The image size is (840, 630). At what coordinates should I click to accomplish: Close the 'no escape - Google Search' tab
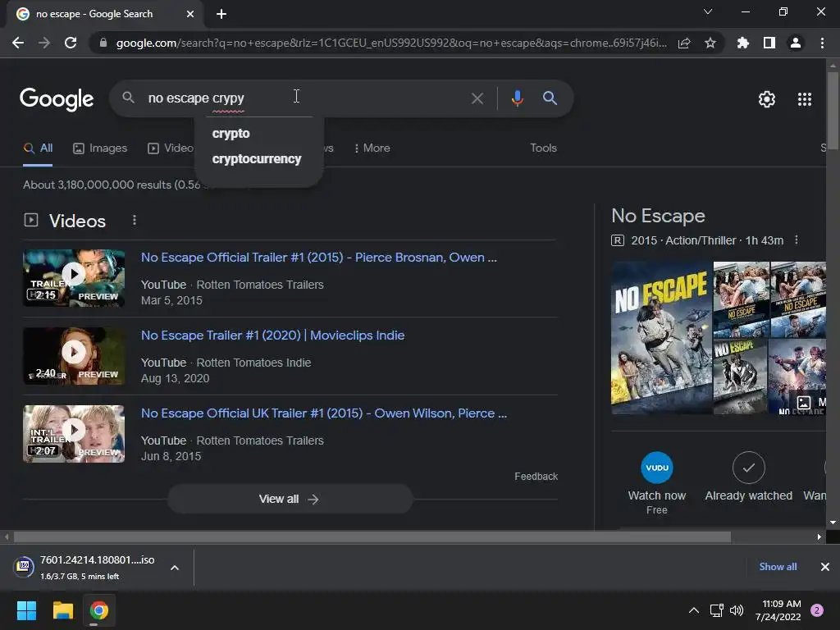coord(190,14)
